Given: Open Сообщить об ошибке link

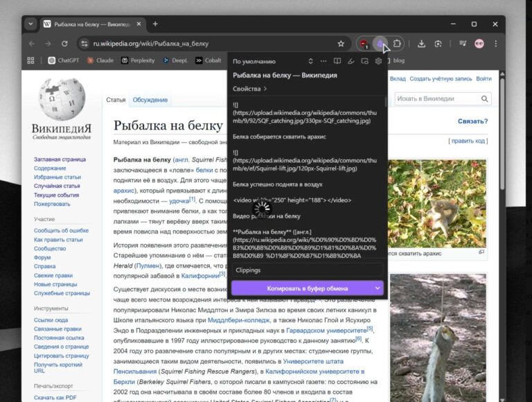Looking at the screenshot, I should point(61,231).
